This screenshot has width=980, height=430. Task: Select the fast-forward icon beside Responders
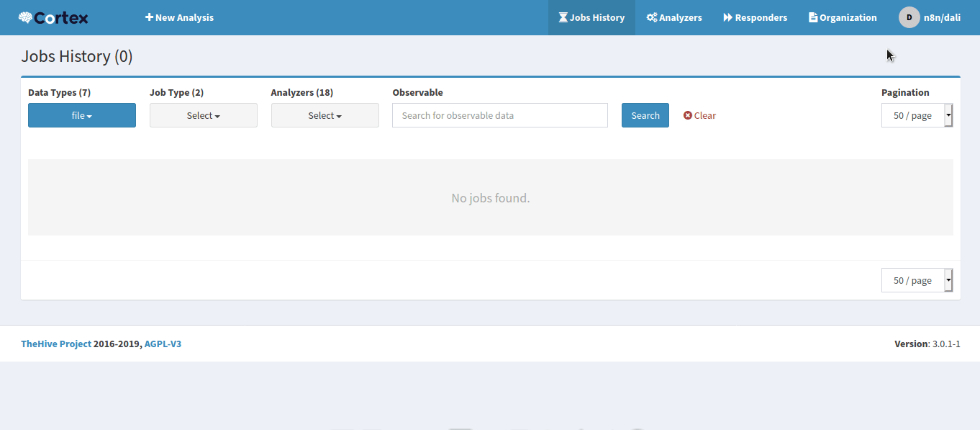tap(728, 17)
